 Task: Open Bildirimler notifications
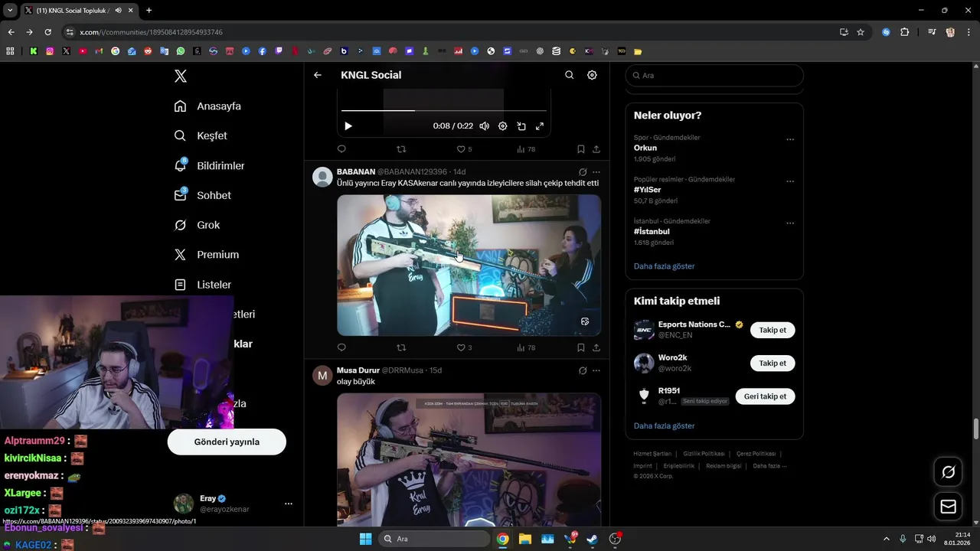click(x=209, y=165)
